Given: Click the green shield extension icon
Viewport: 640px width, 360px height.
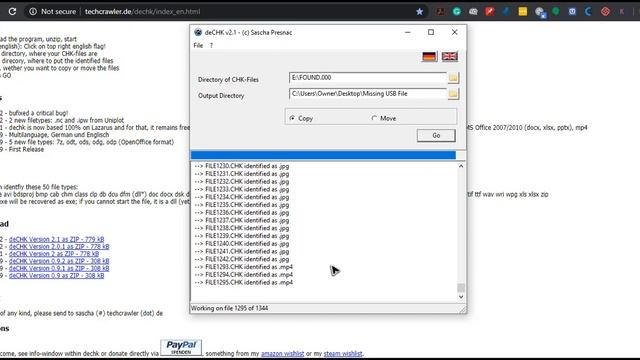Looking at the screenshot, I should pyautogui.click(x=556, y=11).
